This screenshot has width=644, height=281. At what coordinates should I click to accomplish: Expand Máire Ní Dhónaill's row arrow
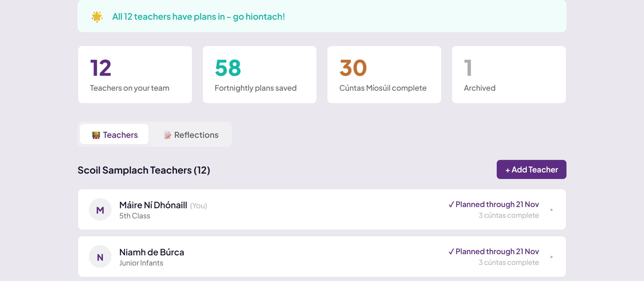click(552, 210)
